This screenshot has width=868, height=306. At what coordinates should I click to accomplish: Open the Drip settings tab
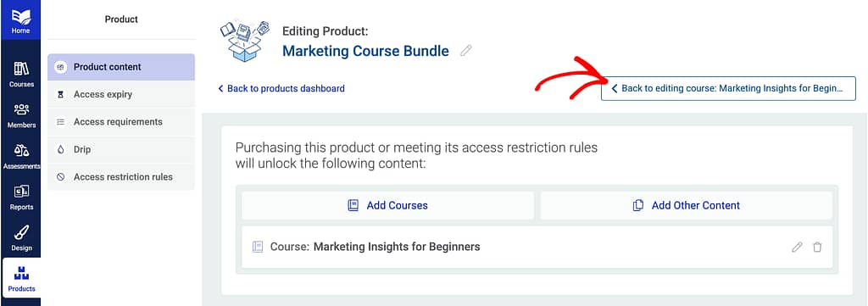[121, 149]
